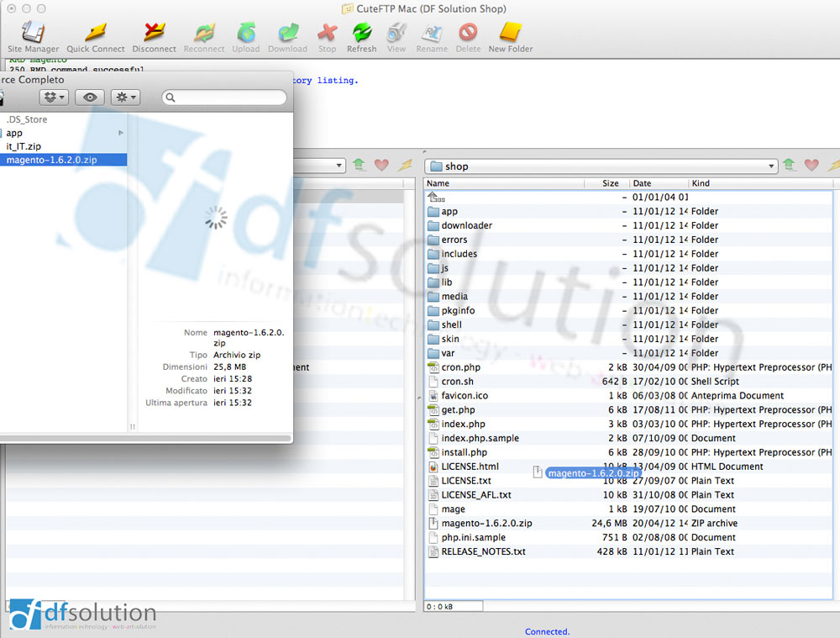Image resolution: width=840 pixels, height=638 pixels.
Task: Select LICENSE.html in remote list
Action: pyautogui.click(x=629, y=467)
